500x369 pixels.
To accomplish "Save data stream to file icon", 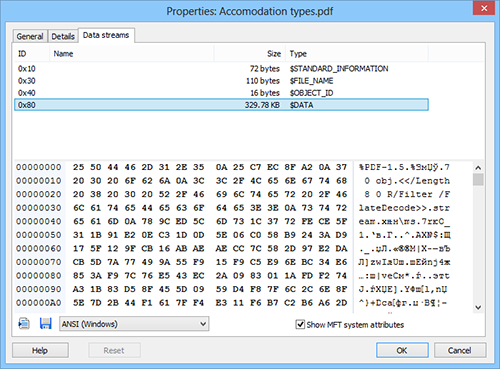I will 45,324.
